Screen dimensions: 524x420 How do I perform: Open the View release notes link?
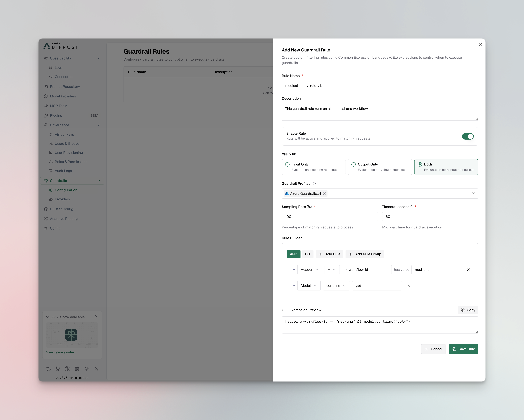pyautogui.click(x=60, y=352)
